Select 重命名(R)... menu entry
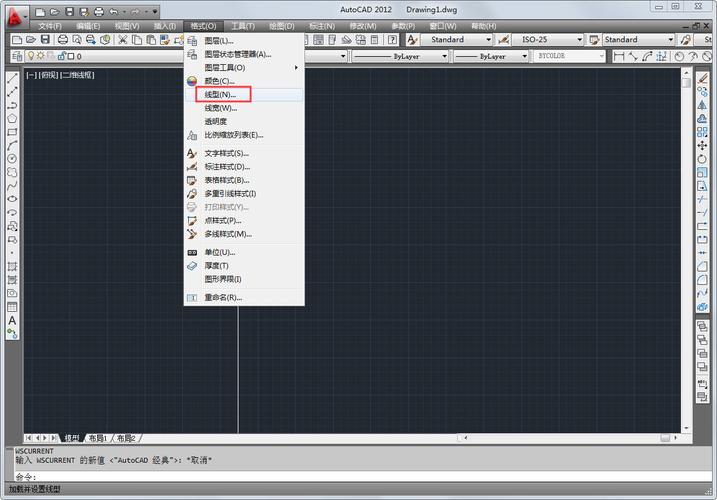 (x=244, y=297)
